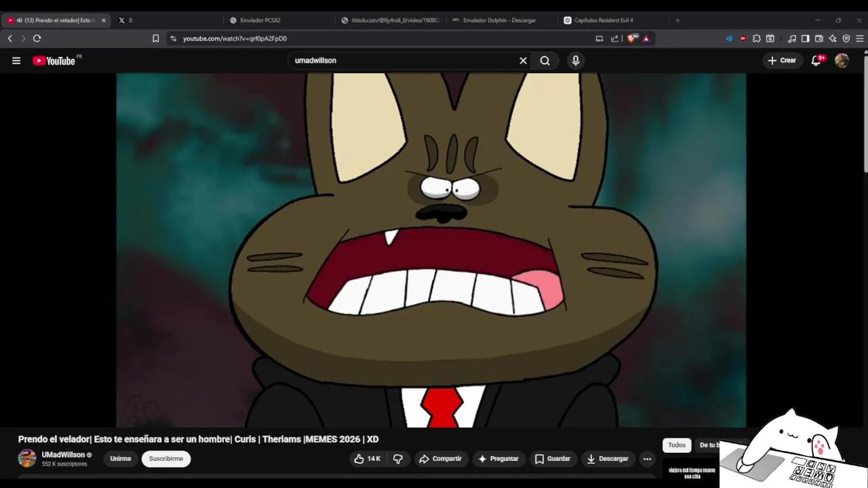Open the red uBlock extension icon

click(743, 39)
